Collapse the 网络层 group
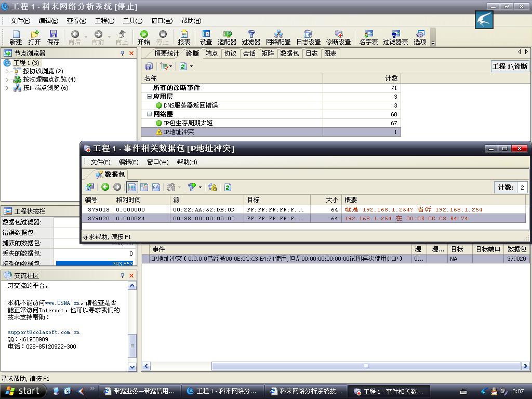532x399 pixels. click(x=149, y=114)
